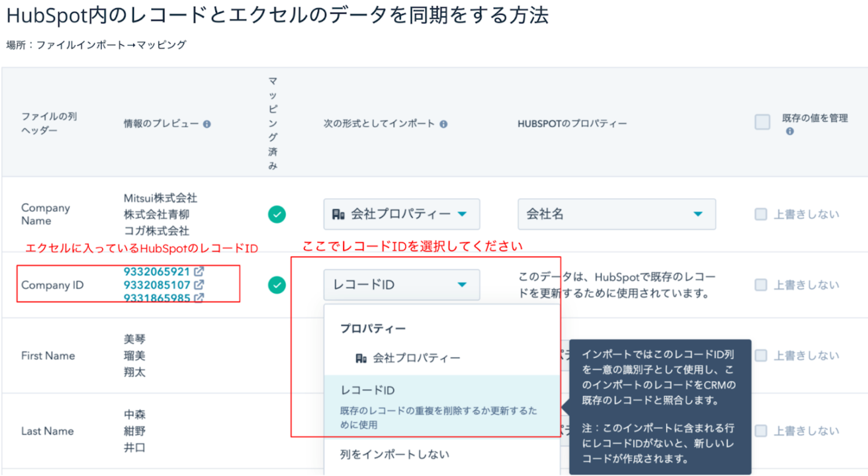Viewport: 868px width, 476px height.
Task: Open 会社名 HubSpot property dropdown
Action: coord(617,214)
